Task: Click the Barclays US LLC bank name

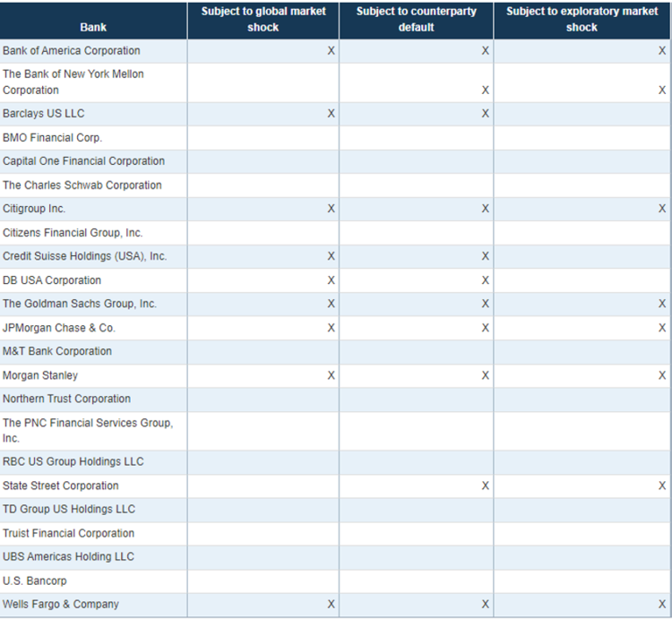Action: pyautogui.click(x=44, y=114)
